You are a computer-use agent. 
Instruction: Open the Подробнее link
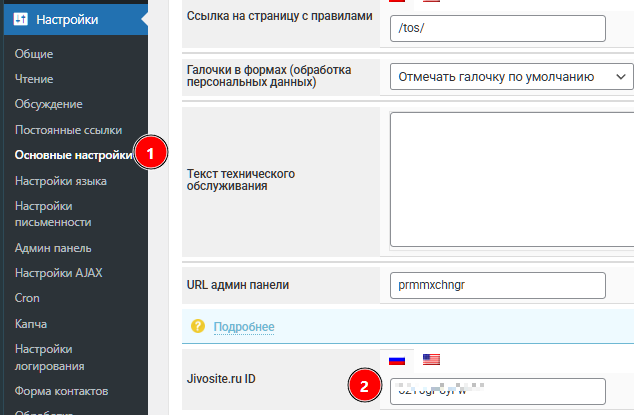[244, 327]
